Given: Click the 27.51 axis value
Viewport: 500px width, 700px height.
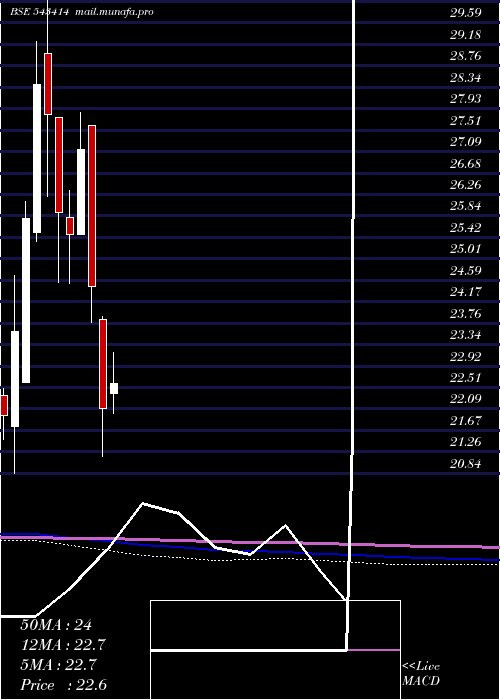Looking at the screenshot, I should (x=466, y=121).
